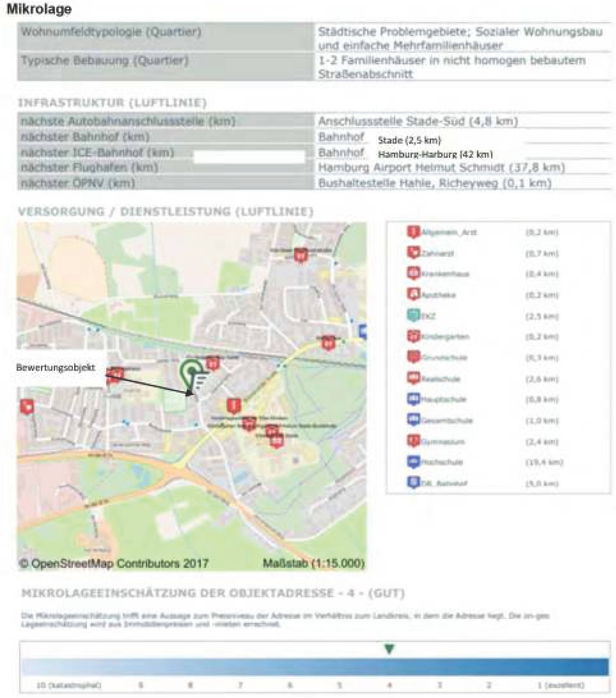Click the '1 (exzellent)' scale label

pyautogui.click(x=561, y=686)
